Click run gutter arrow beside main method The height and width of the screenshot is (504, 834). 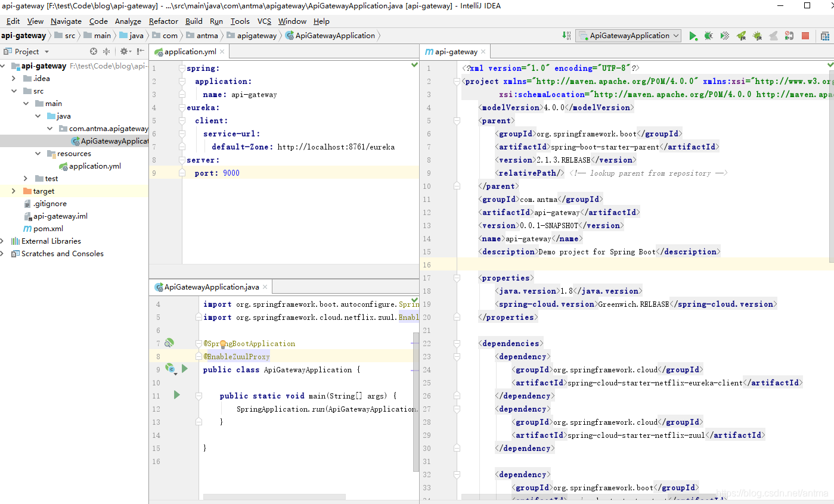point(176,395)
